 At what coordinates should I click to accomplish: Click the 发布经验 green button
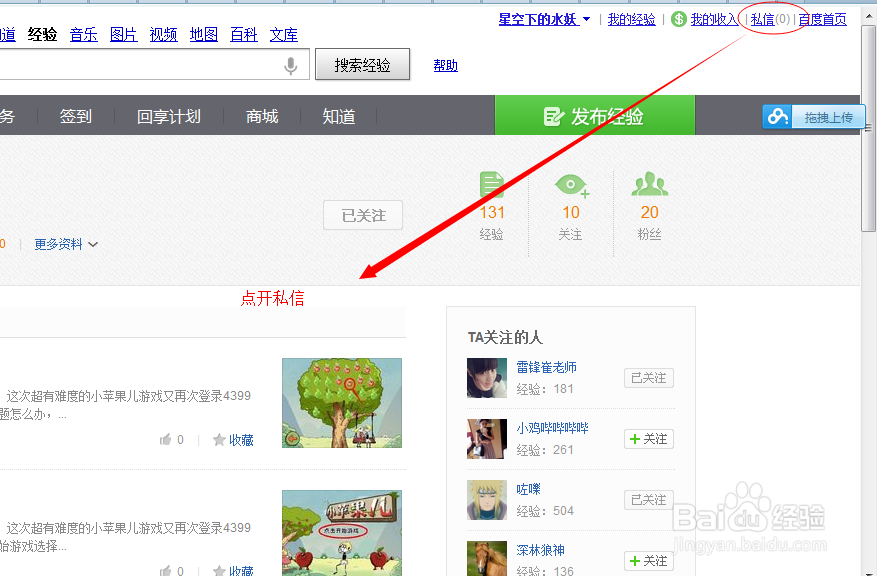[595, 115]
